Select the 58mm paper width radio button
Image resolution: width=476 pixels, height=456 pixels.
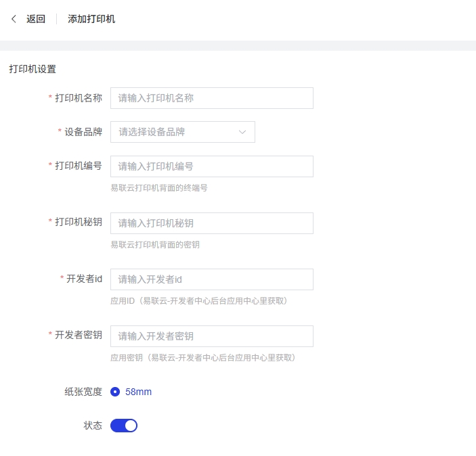(115, 392)
